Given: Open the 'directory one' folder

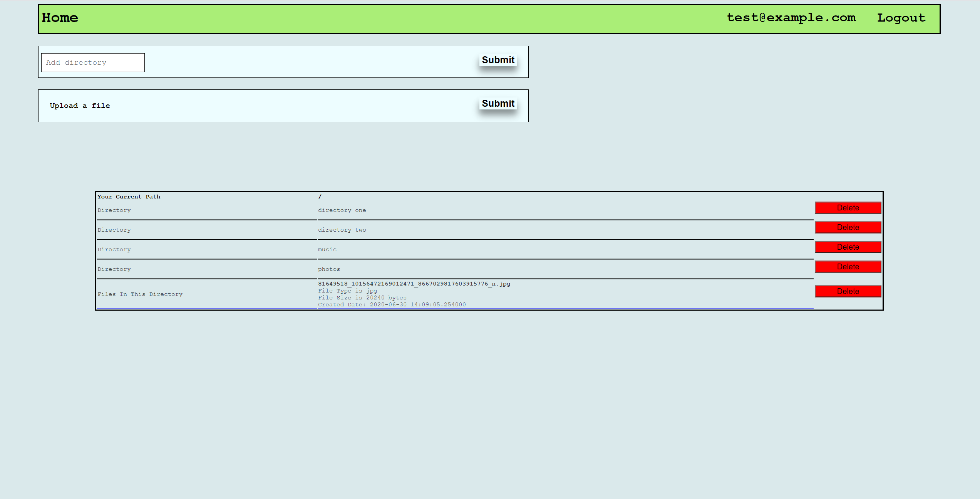Looking at the screenshot, I should pos(342,210).
